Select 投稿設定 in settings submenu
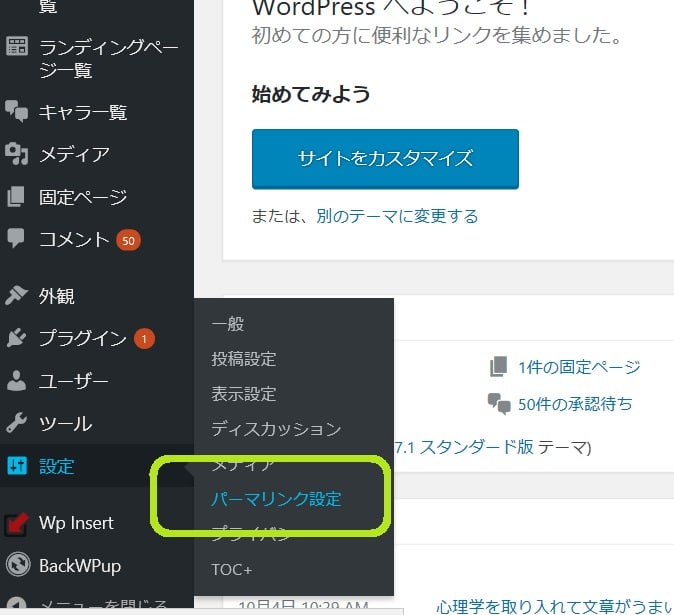The width and height of the screenshot is (674, 615). tap(243, 359)
